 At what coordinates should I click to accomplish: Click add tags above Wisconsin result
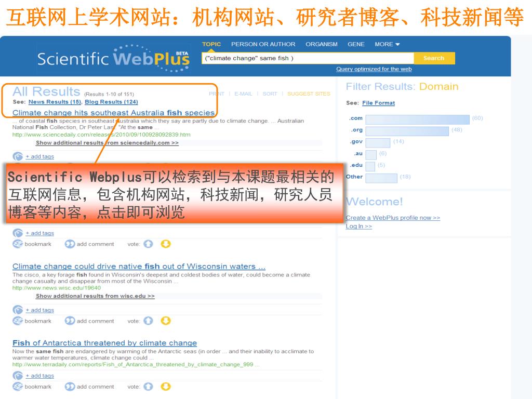[x=39, y=233]
